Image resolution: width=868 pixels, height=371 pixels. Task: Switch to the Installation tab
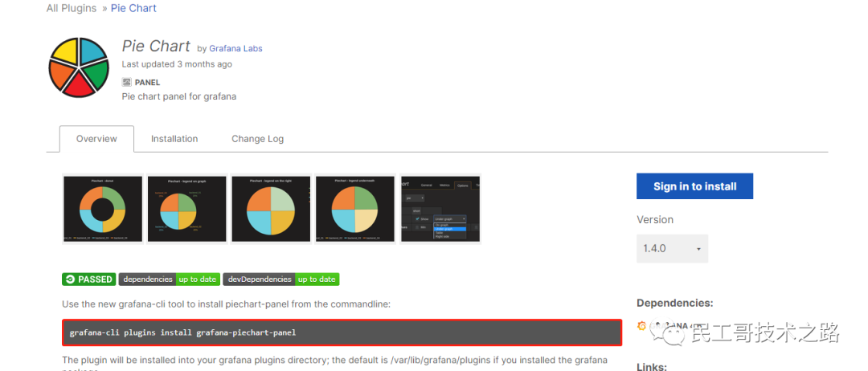[174, 139]
